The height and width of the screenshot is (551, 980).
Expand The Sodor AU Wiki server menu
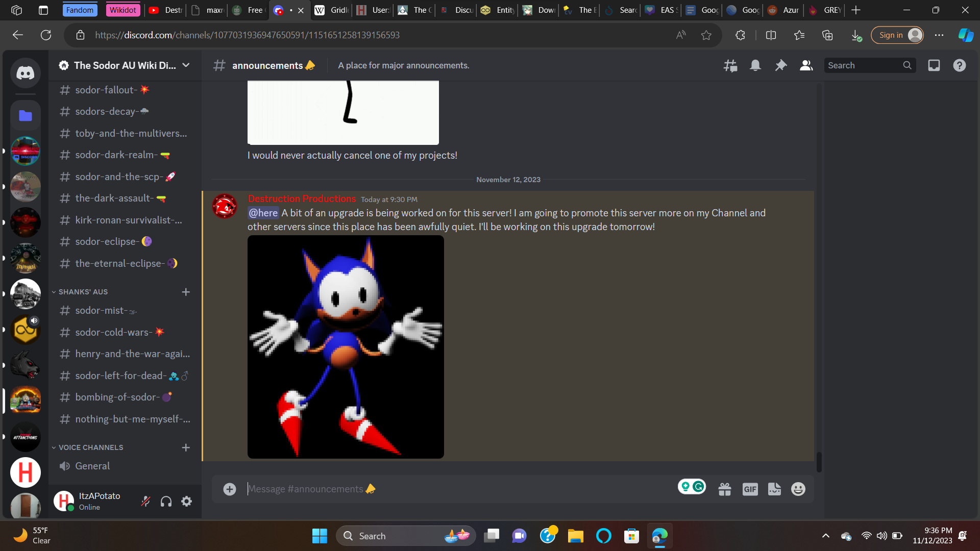coord(125,65)
